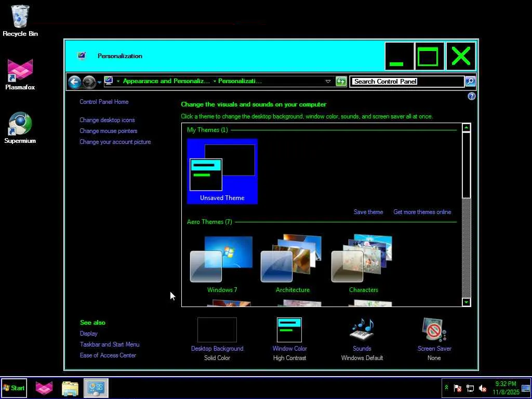Open the Plasmafox desktop shortcut
This screenshot has width=532, height=399.
(x=20, y=74)
